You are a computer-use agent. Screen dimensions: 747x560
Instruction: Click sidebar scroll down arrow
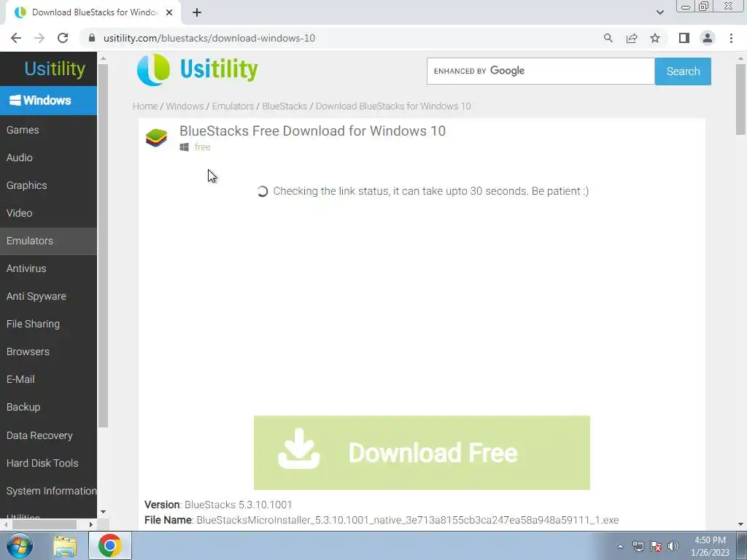point(103,512)
